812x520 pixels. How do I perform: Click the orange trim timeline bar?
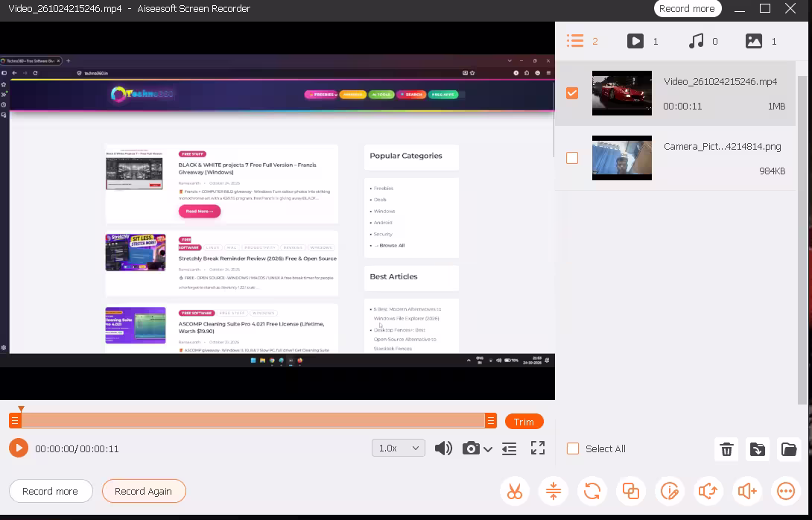[253, 421]
